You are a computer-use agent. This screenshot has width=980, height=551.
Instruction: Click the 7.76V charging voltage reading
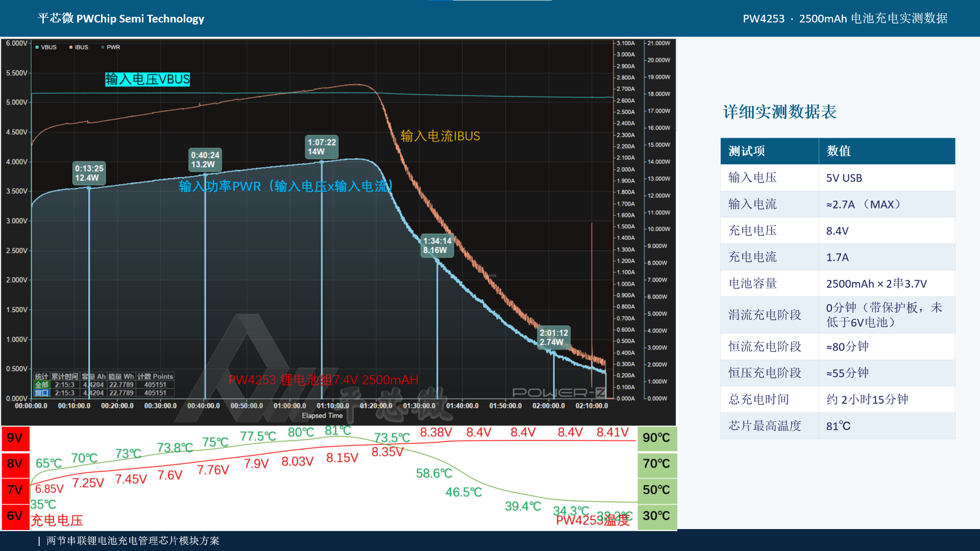click(213, 470)
